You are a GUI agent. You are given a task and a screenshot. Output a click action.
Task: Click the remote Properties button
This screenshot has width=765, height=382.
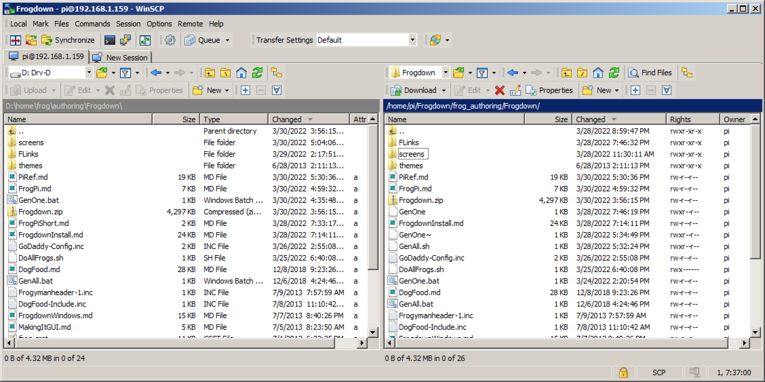tap(549, 90)
